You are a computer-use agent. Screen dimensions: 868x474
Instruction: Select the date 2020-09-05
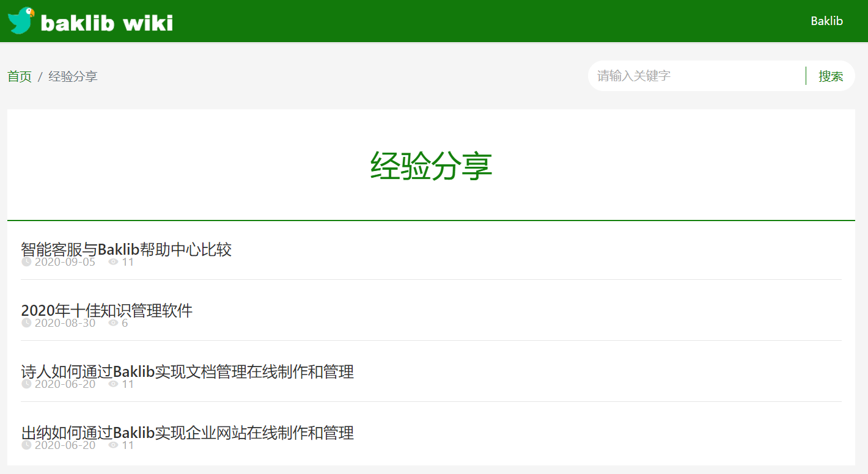(65, 262)
